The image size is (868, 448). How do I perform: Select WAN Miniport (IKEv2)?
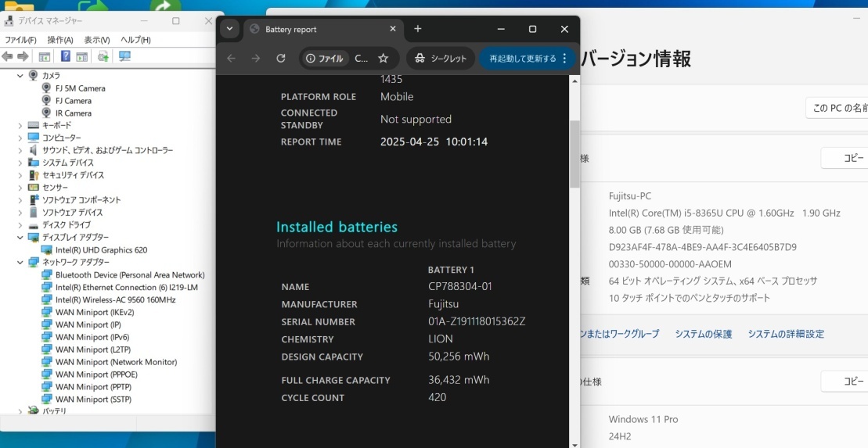point(95,312)
